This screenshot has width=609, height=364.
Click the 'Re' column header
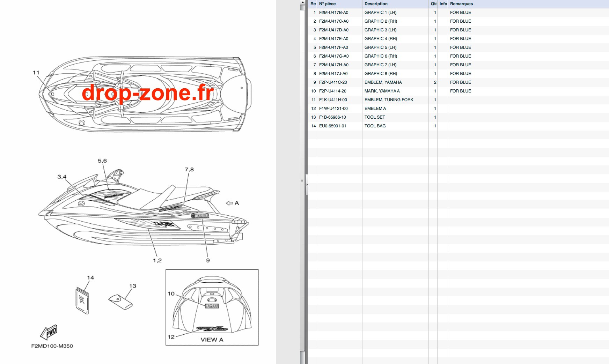[313, 4]
